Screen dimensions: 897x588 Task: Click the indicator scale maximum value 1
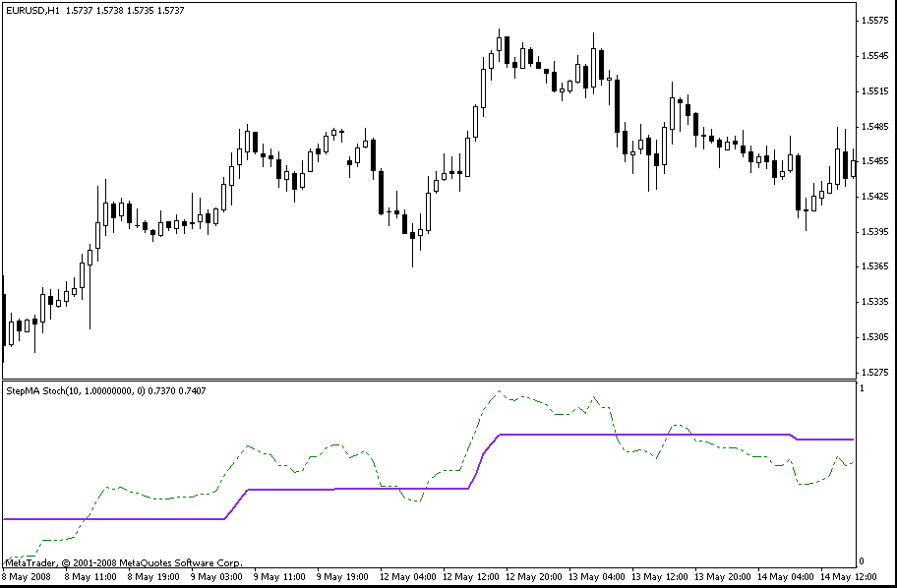tap(863, 389)
